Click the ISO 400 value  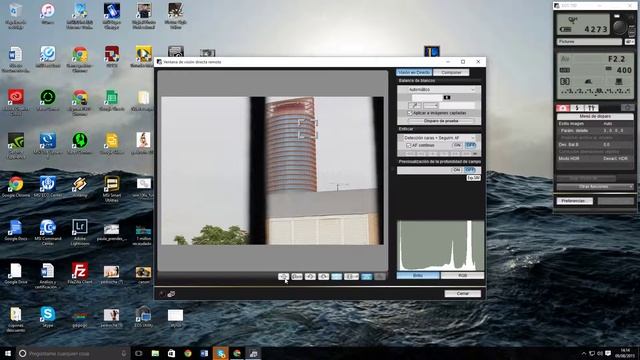624,70
